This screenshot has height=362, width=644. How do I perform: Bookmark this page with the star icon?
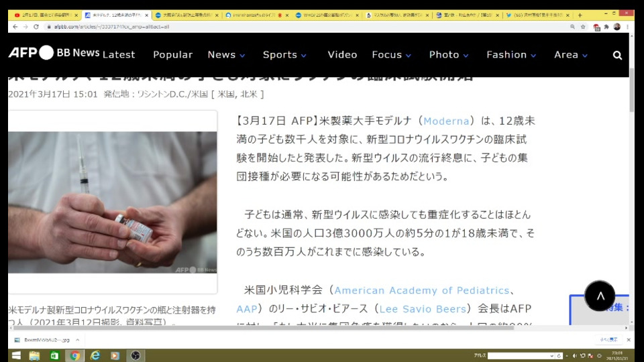pyautogui.click(x=583, y=27)
